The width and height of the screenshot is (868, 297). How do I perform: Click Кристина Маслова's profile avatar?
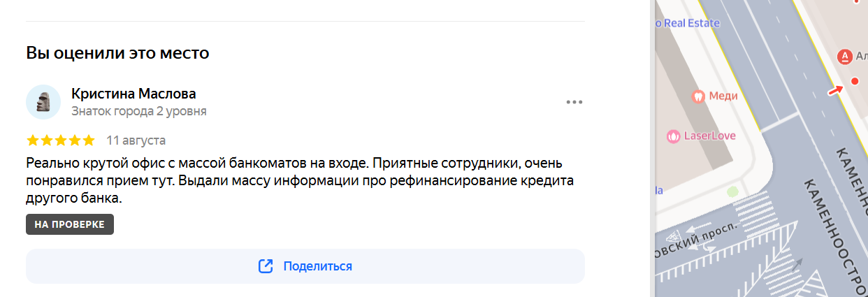[x=43, y=102]
